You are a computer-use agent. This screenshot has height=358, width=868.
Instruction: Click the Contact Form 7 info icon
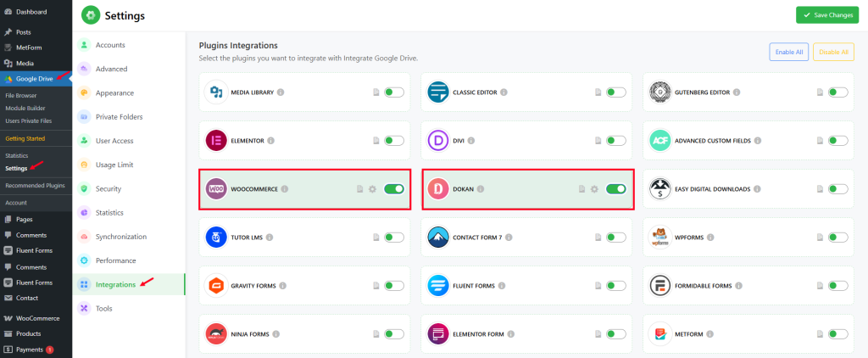click(509, 238)
